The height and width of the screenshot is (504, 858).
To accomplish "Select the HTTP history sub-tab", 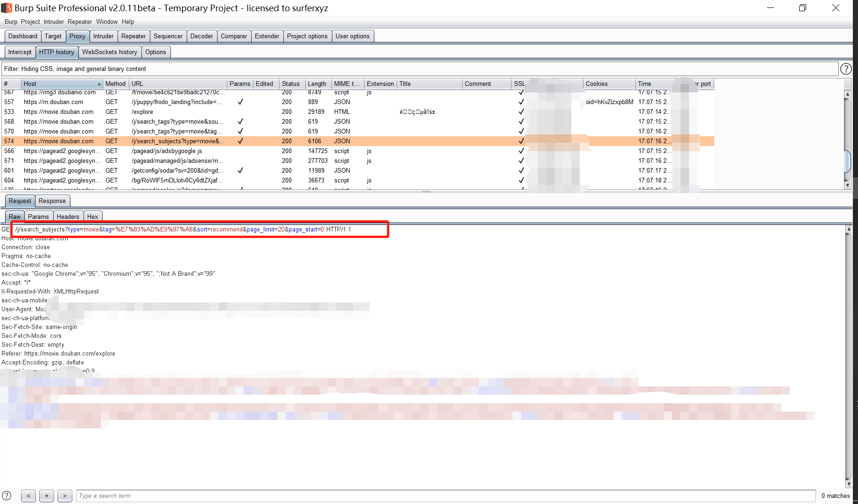I will 56,52.
